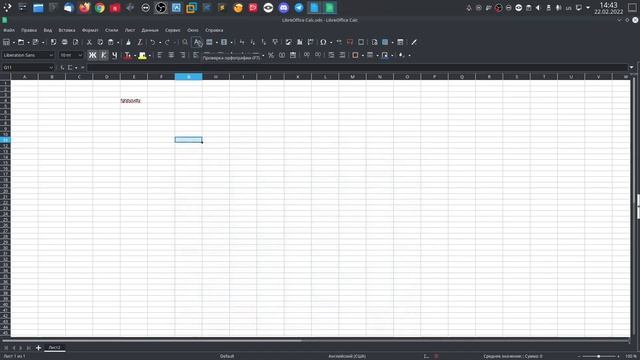The image size is (640, 360).
Task: Open the Правка menu
Action: 29,30
